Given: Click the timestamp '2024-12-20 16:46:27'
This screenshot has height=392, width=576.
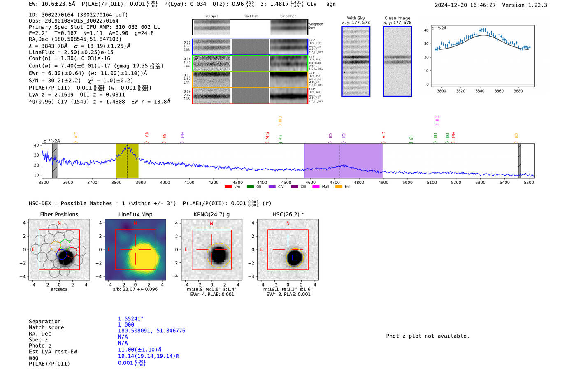Looking at the screenshot, I should (465, 5).
